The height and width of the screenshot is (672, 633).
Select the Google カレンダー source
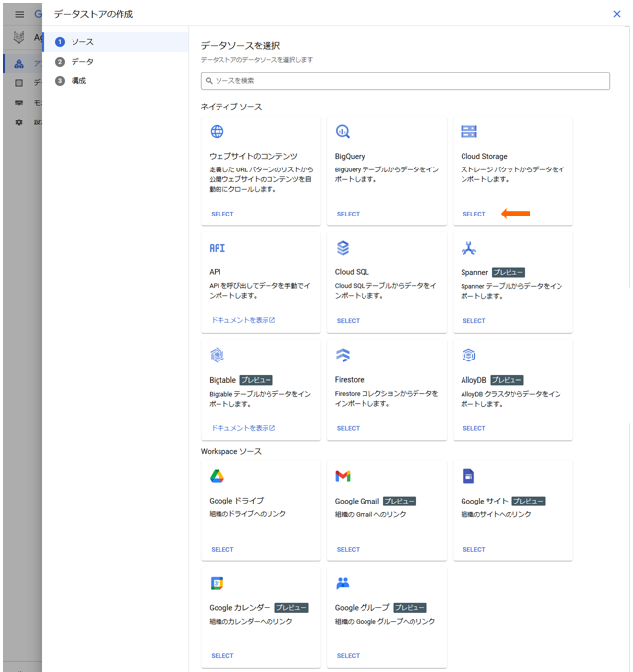pyautogui.click(x=222, y=656)
